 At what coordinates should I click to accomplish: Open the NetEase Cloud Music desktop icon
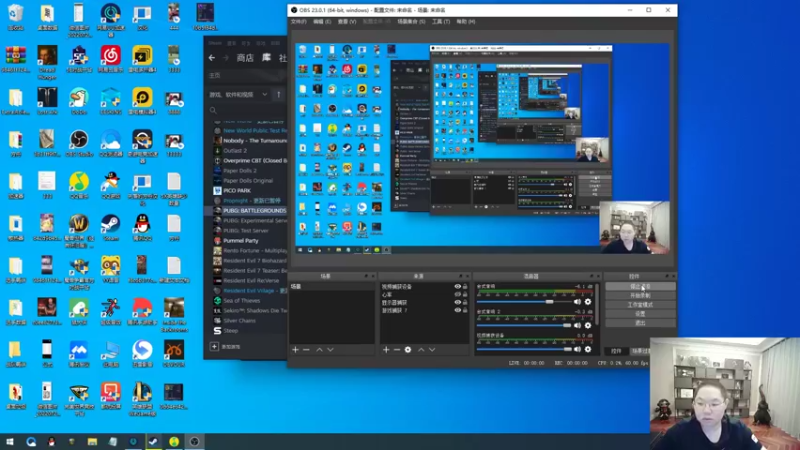pos(111,59)
